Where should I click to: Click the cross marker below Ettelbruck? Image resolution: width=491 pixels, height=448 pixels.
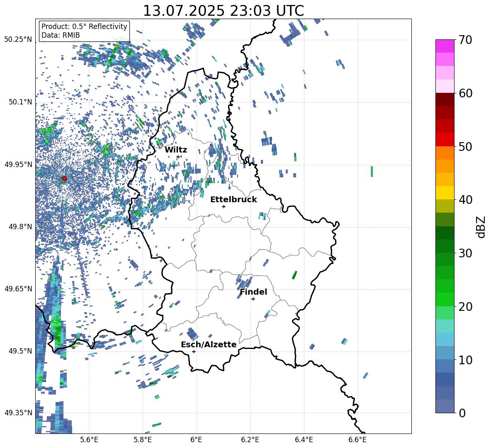(x=224, y=206)
